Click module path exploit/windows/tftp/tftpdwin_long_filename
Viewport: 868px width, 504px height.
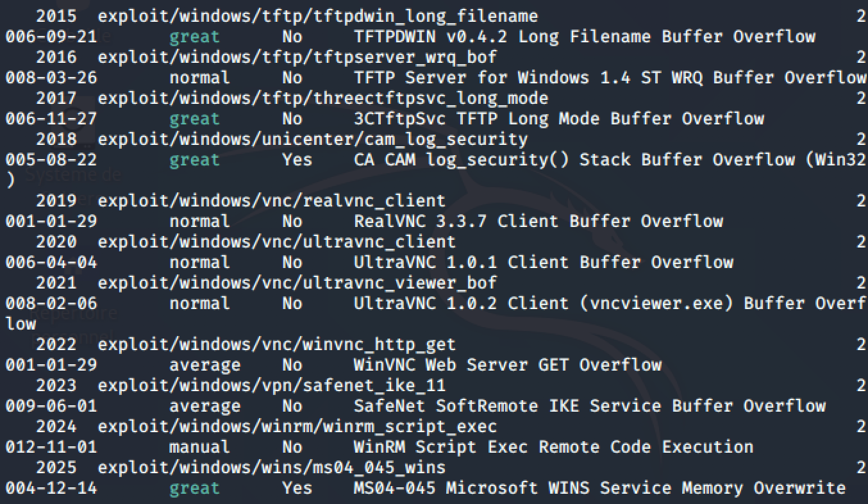(318, 16)
